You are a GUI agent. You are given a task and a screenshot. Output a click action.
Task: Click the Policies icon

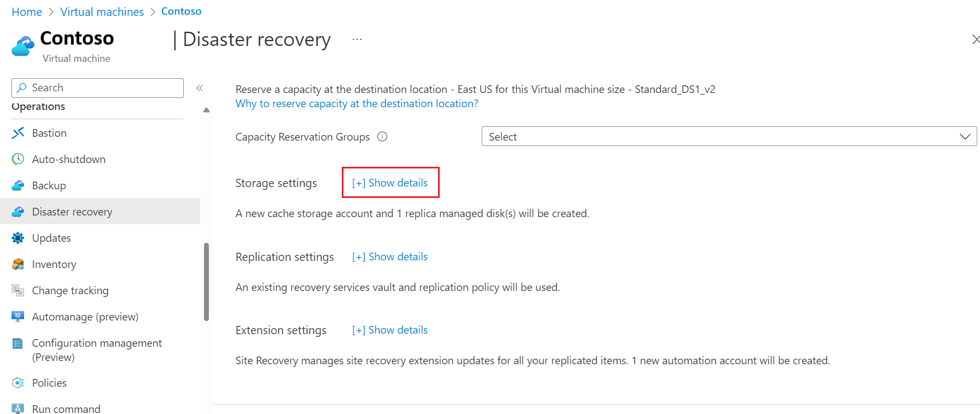18,383
